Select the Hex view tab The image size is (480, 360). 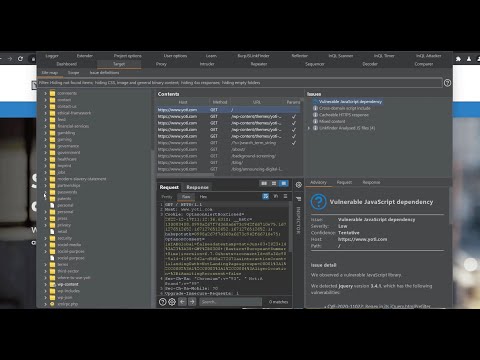point(203,197)
